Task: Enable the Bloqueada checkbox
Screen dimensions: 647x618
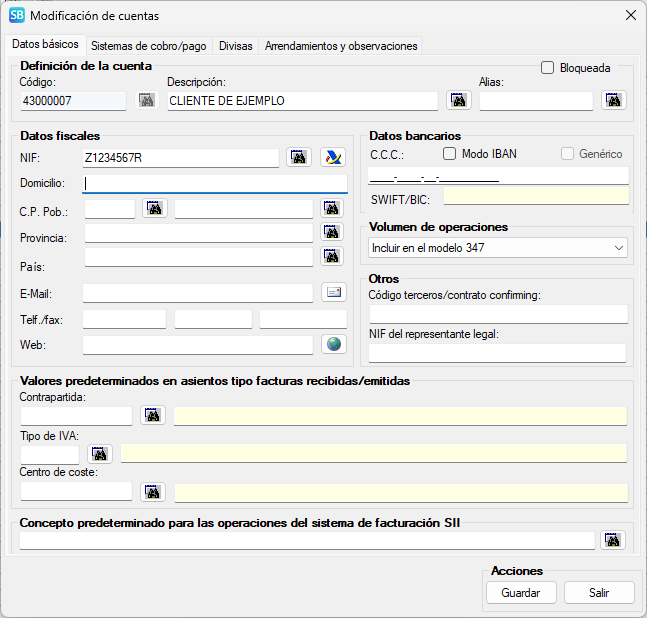Action: tap(548, 68)
